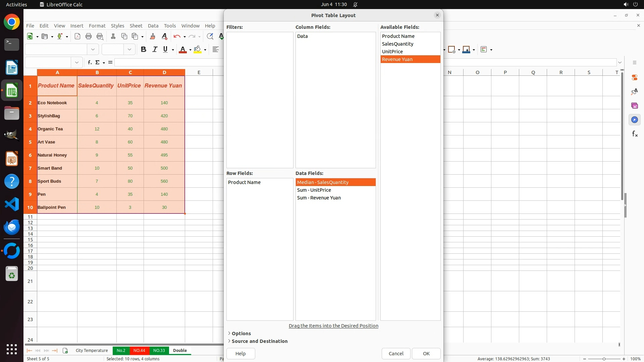Open the sidebar Functions fx icon

tap(635, 134)
